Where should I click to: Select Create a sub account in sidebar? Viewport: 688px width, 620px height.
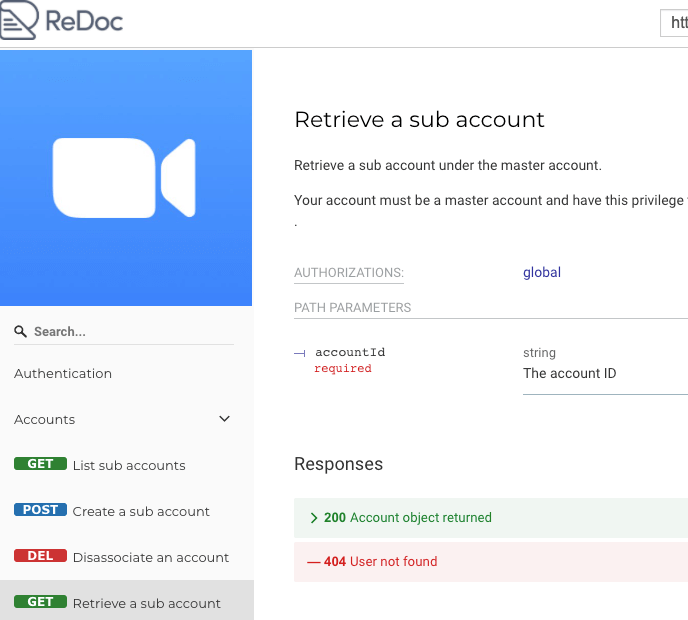141,512
